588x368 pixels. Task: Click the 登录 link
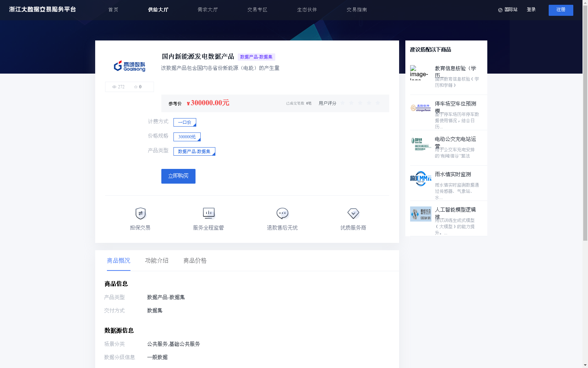[x=531, y=10]
